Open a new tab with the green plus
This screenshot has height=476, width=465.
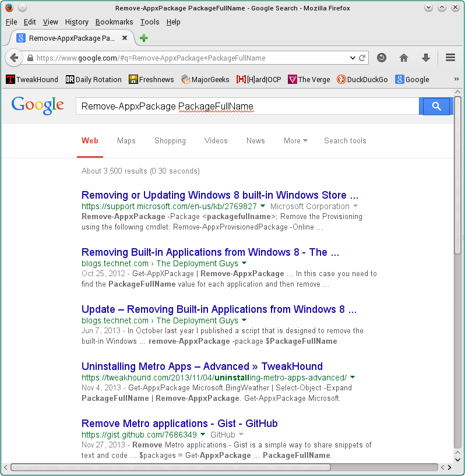[144, 38]
